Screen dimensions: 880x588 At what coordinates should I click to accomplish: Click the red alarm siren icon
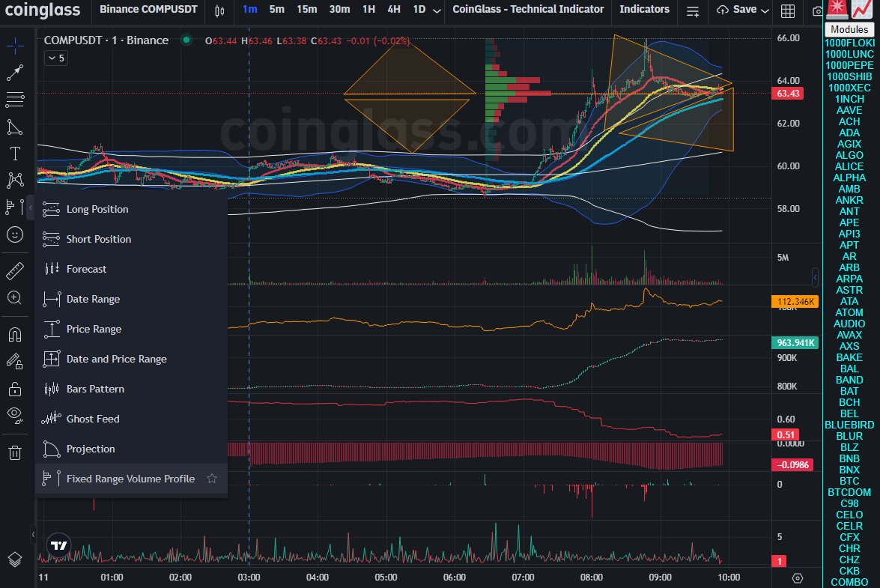tap(837, 10)
